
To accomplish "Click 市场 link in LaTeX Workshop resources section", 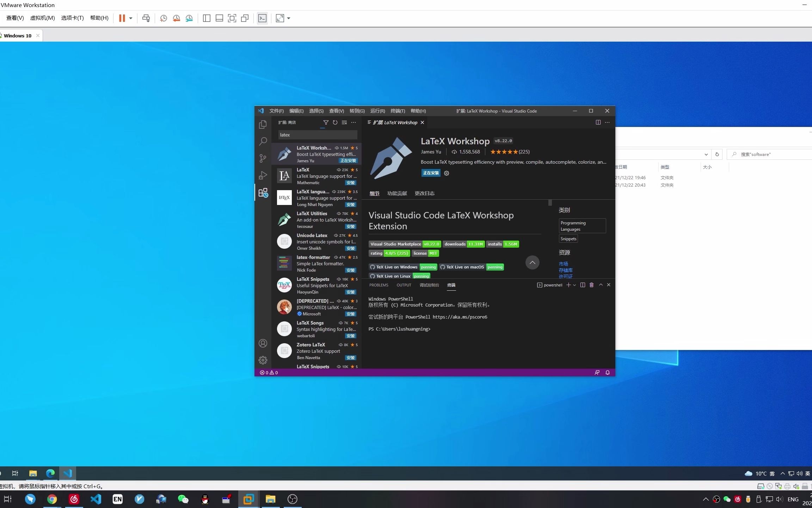I will [563, 263].
